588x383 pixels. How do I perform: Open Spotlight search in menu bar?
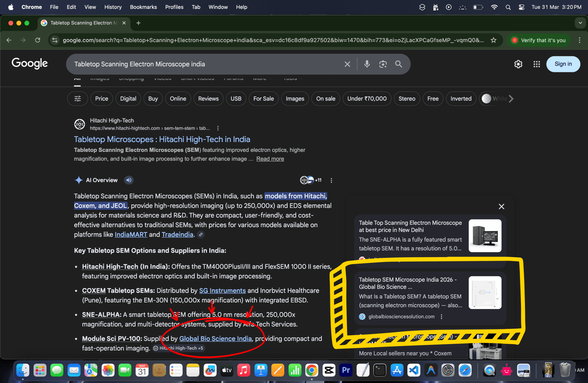pyautogui.click(x=508, y=7)
